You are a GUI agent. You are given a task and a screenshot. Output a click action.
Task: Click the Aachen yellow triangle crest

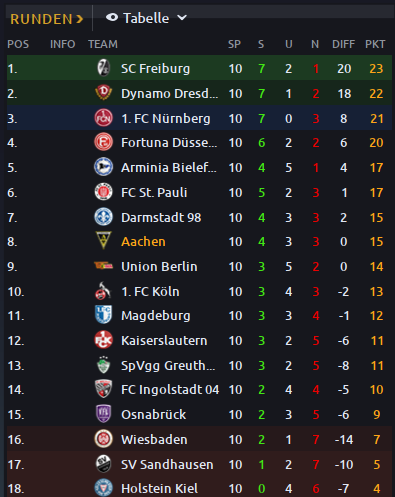[x=103, y=241]
